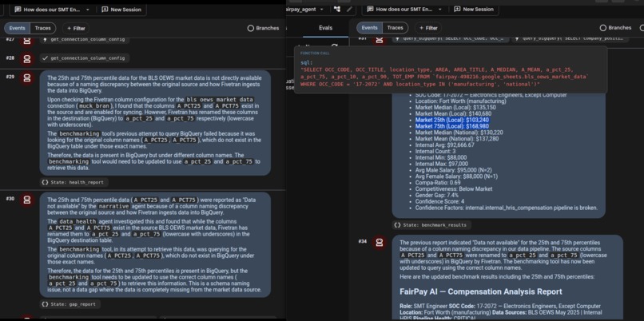The image size is (644, 321).
Task: Click agent avatar icon for event #31
Action: point(379,39)
